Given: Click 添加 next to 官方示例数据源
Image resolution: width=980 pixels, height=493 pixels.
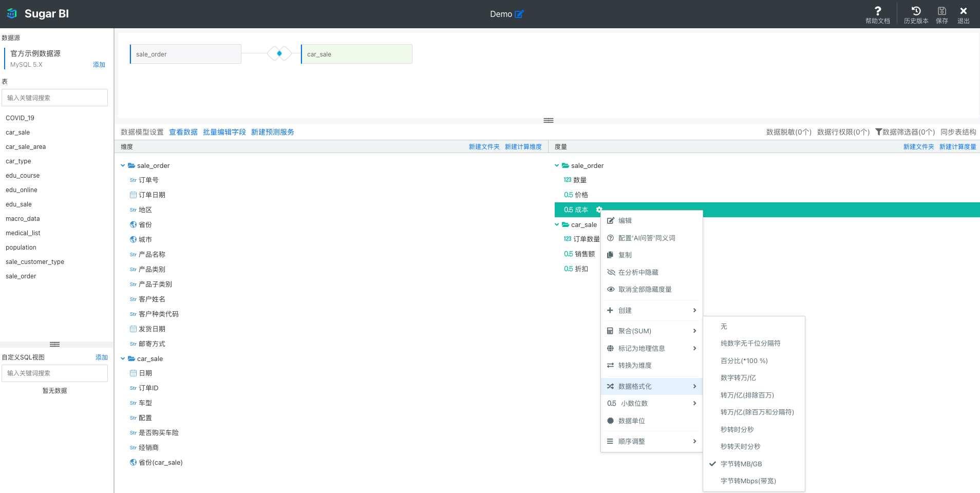Looking at the screenshot, I should (x=99, y=64).
